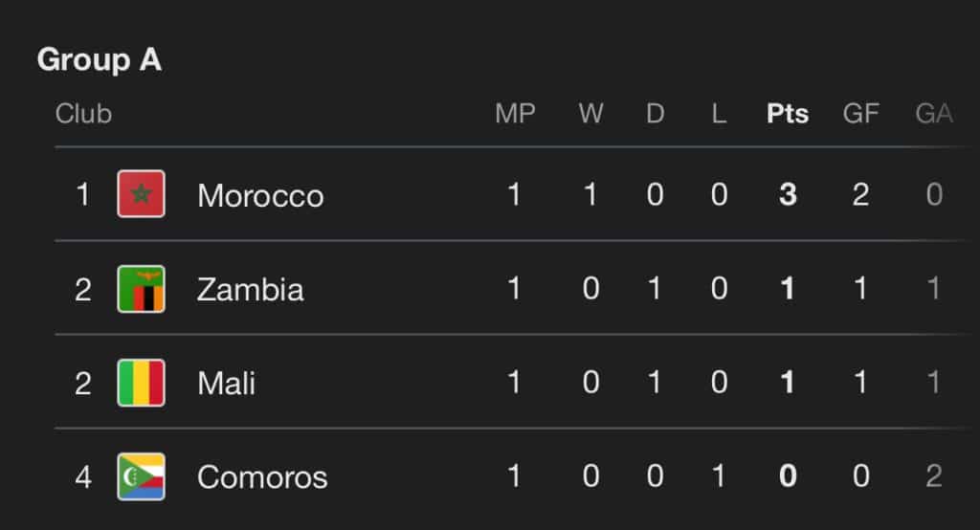Click the D column header
980x530 pixels.
655,114
